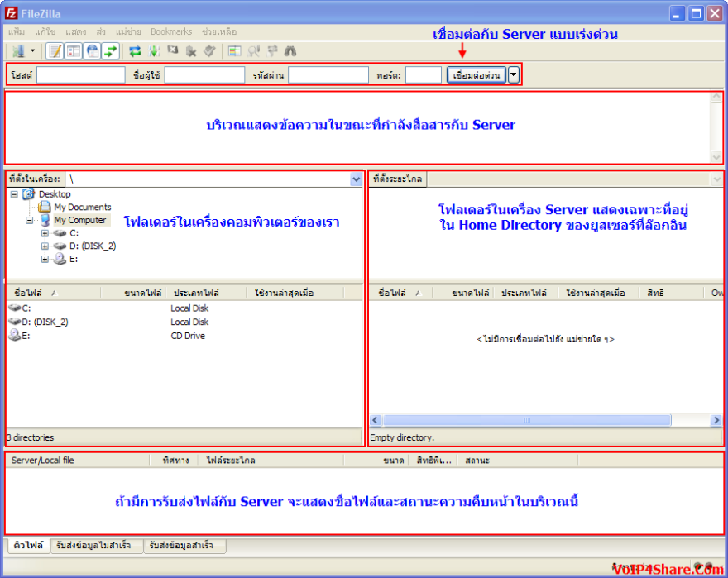This screenshot has height=578, width=728.
Task: Toggle the message log display
Action: (x=55, y=50)
